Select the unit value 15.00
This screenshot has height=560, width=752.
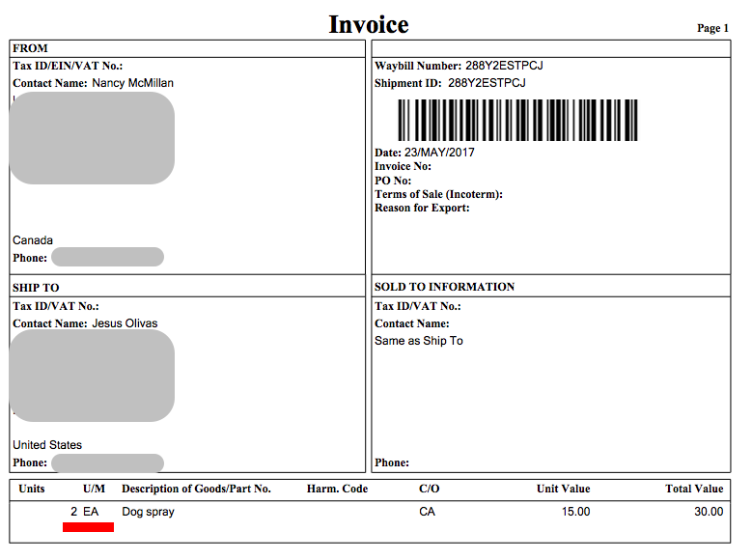(x=576, y=512)
